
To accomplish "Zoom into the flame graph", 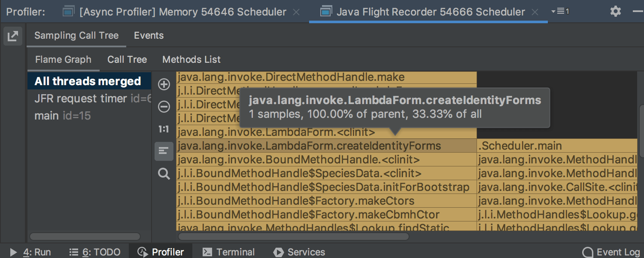I will (164, 84).
